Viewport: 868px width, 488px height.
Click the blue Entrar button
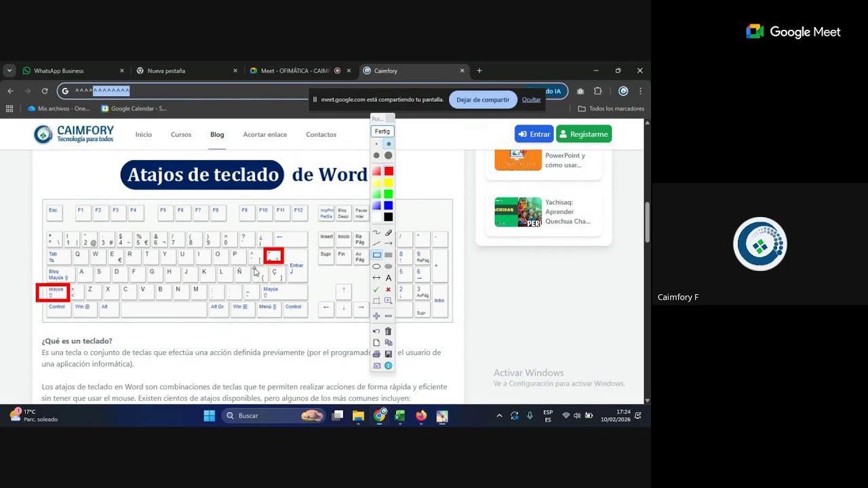click(534, 134)
